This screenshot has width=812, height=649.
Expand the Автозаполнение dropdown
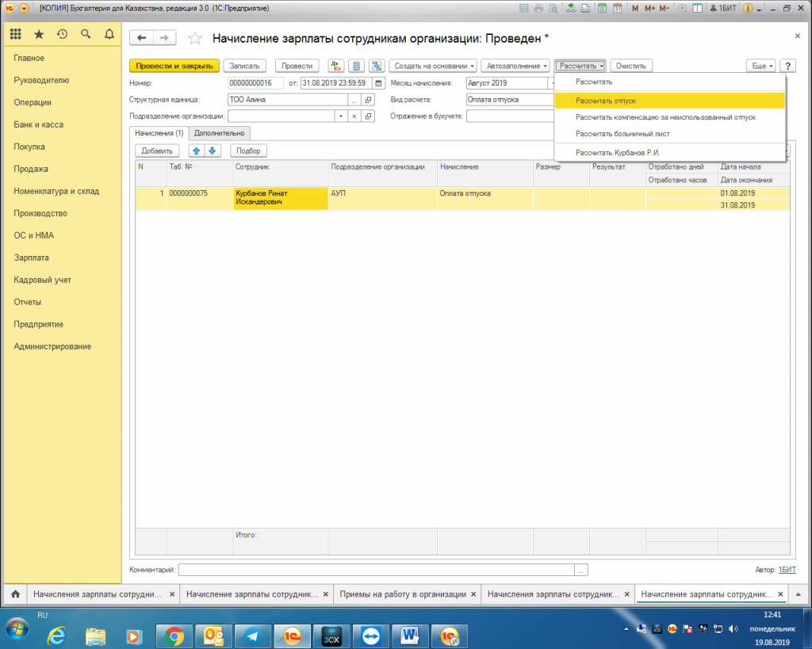coord(517,66)
